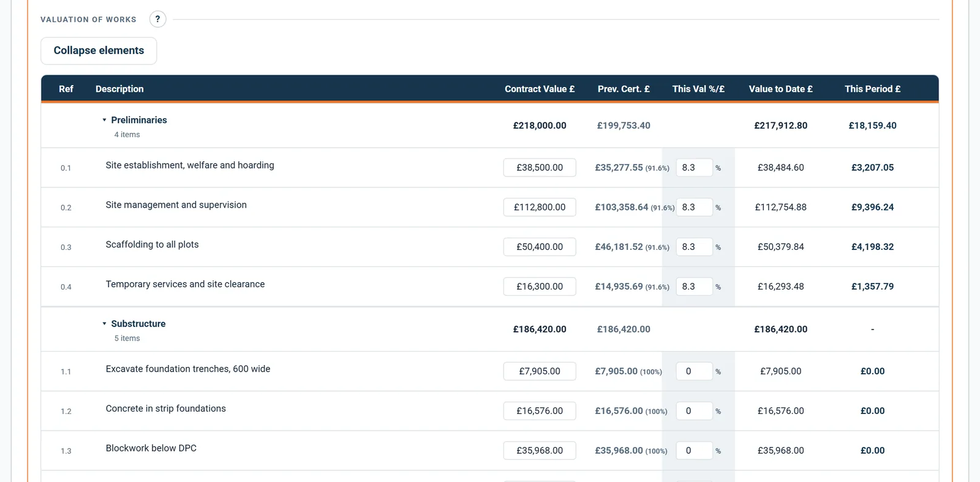Toggle % unit for Scaffolding to all plots row
This screenshot has width=980, height=482.
(x=718, y=247)
